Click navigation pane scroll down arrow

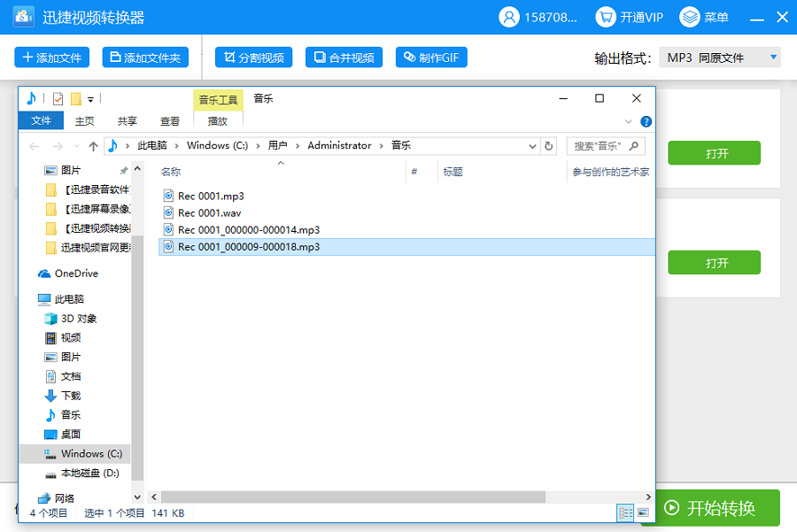point(137,497)
